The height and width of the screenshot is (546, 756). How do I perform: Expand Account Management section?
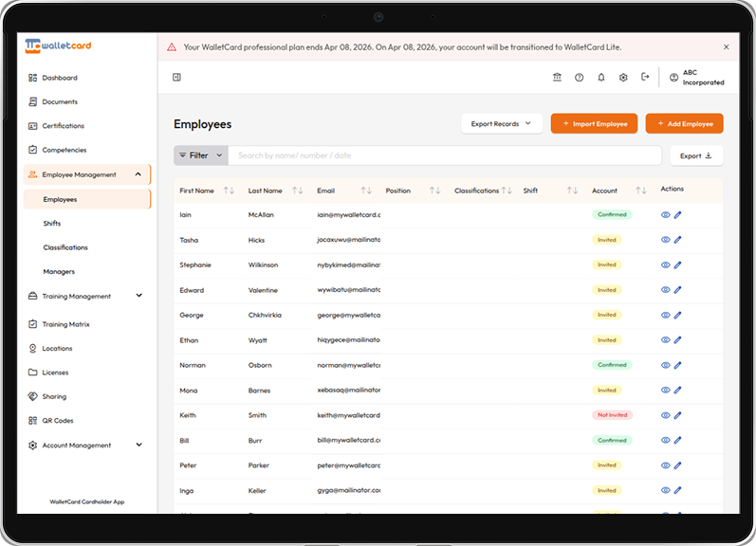(138, 445)
